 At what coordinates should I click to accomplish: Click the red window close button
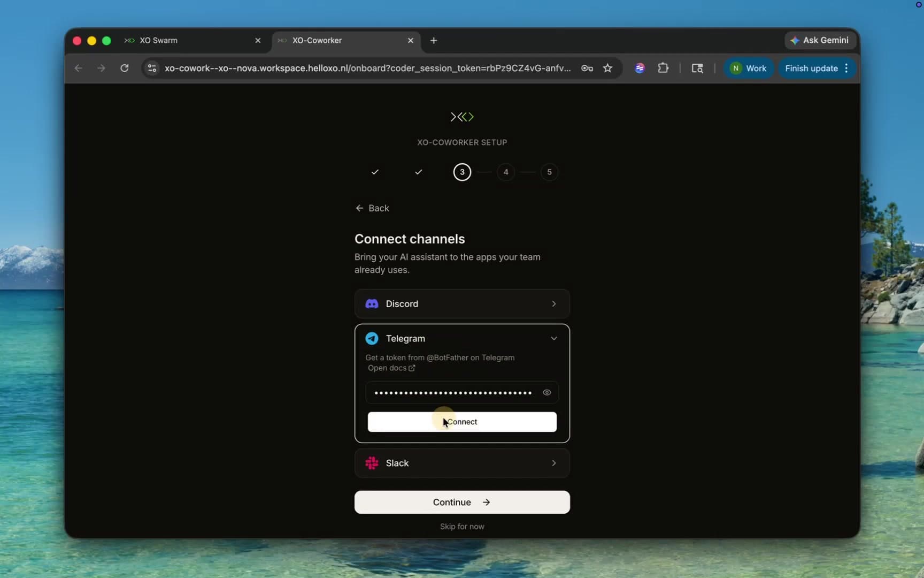click(x=77, y=41)
